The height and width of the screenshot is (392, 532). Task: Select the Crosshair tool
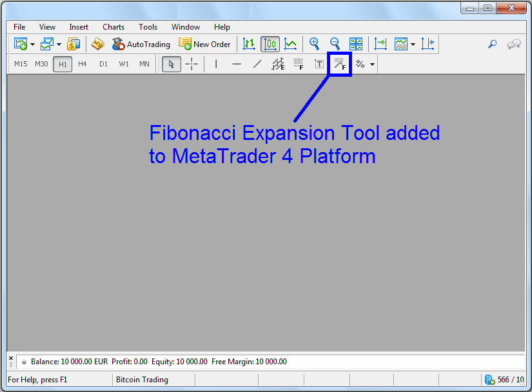[x=192, y=64]
